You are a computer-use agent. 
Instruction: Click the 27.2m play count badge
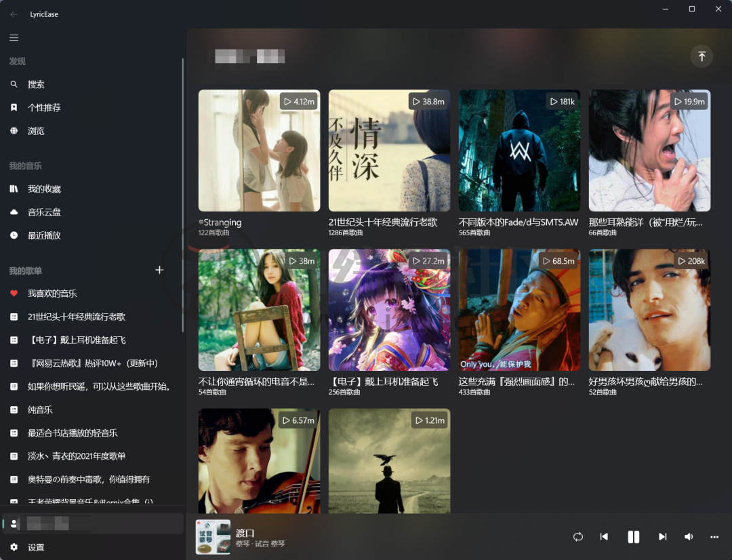[428, 261]
